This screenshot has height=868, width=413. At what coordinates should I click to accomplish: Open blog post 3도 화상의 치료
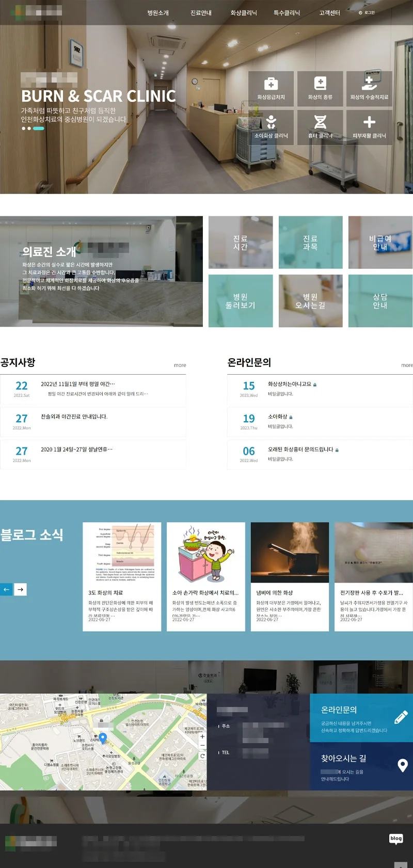point(122,576)
